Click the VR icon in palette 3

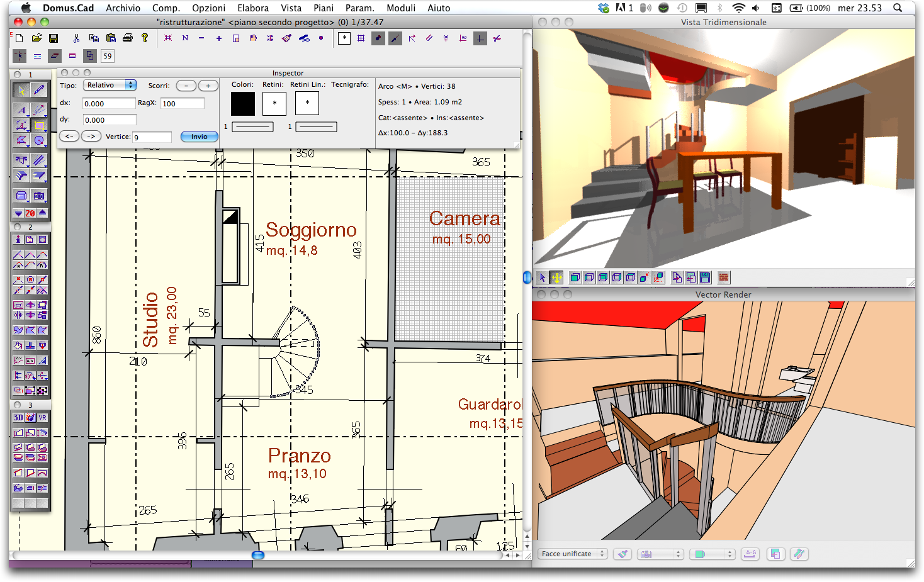[x=42, y=418]
